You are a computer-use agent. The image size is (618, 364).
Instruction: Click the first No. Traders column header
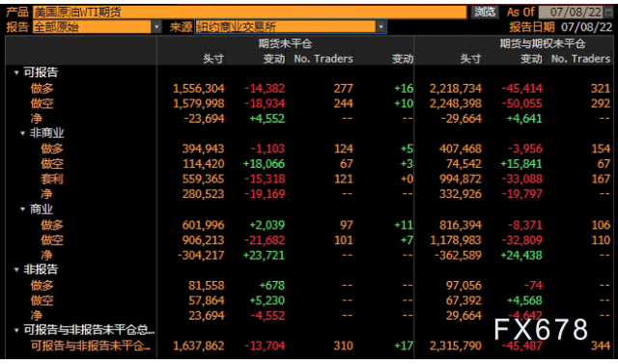[323, 59]
